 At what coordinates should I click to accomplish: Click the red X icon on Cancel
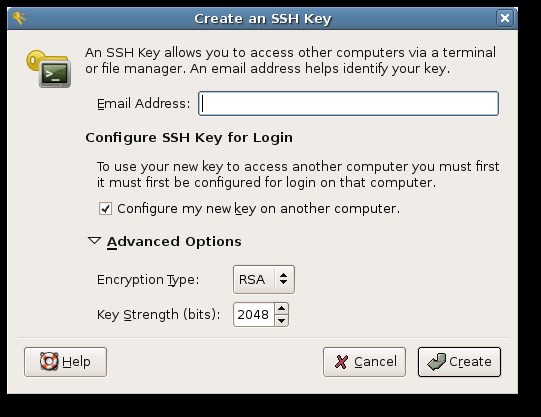[341, 362]
